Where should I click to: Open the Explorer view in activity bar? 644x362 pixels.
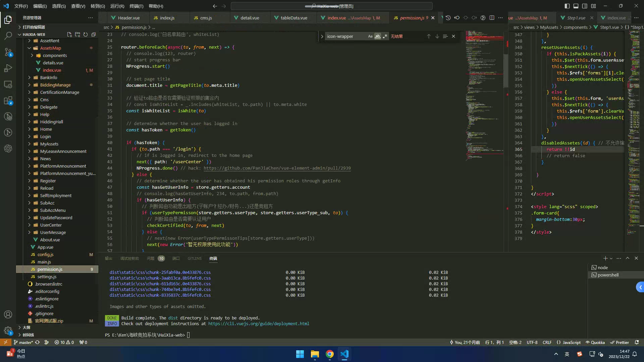coord(8,20)
